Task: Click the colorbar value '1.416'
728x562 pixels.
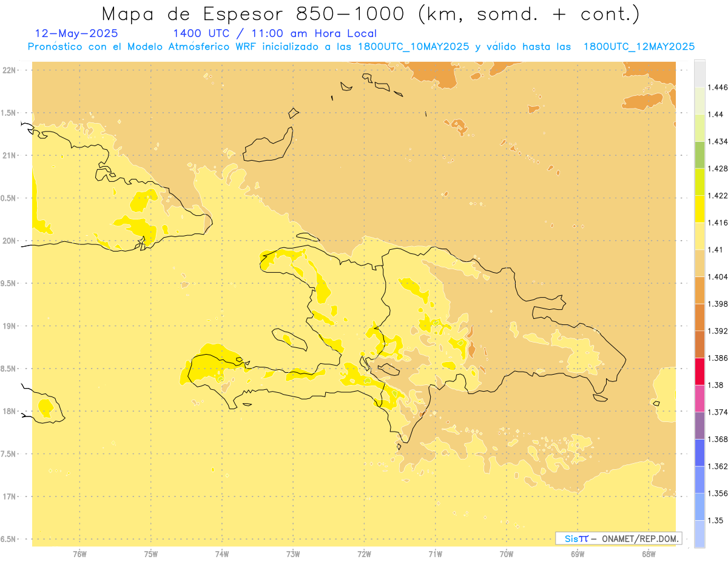Action: coord(718,222)
